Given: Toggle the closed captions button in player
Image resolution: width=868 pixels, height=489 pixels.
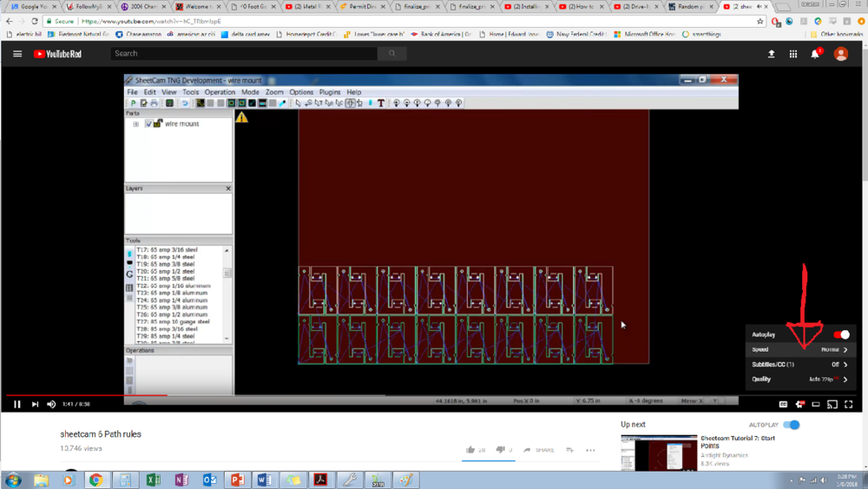Looking at the screenshot, I should [x=783, y=404].
